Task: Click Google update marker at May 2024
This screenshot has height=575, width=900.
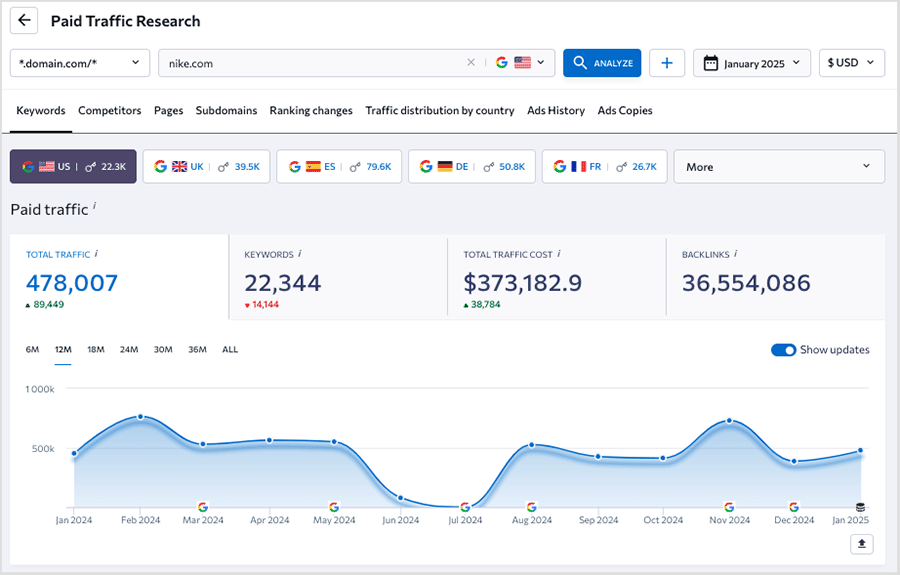Action: point(334,507)
